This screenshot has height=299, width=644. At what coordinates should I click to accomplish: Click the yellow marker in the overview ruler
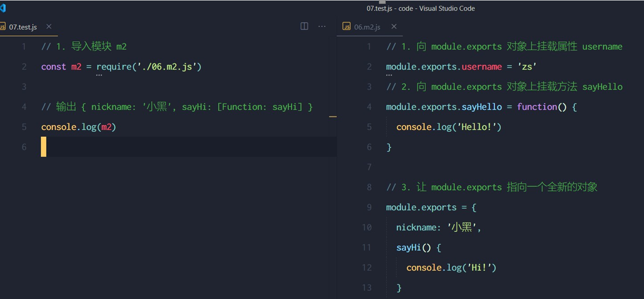pyautogui.click(x=332, y=117)
